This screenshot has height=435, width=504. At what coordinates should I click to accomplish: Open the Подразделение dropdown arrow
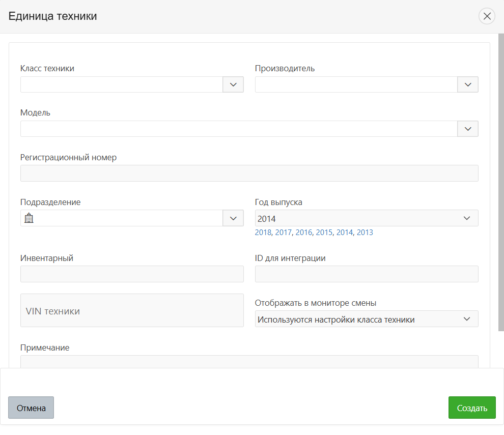233,218
